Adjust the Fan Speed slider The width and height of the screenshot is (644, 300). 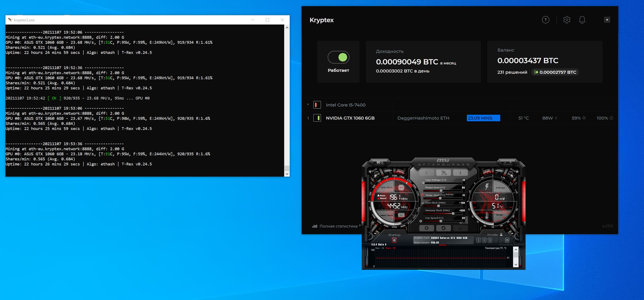tap(442, 221)
